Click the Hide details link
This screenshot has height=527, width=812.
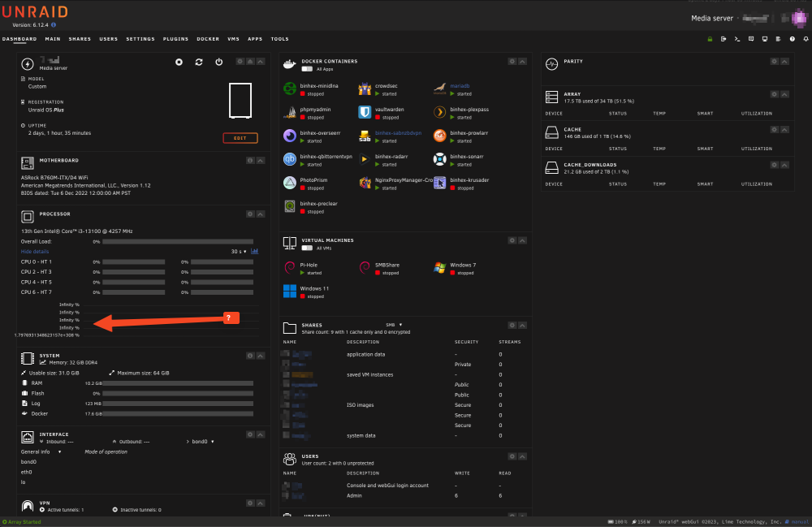click(35, 252)
